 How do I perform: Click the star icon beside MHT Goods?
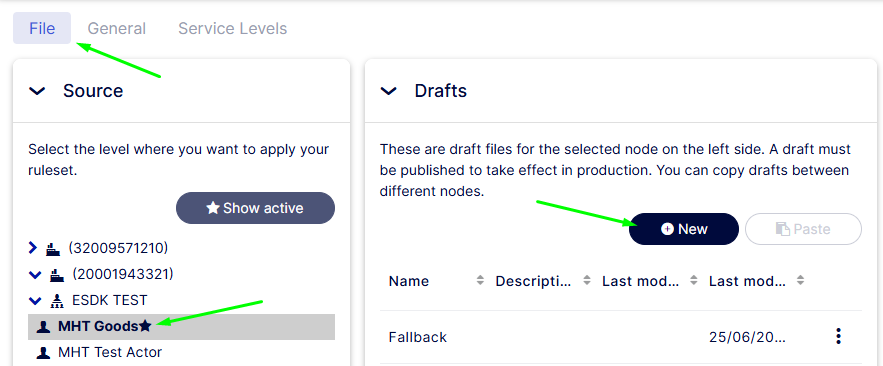coord(145,325)
